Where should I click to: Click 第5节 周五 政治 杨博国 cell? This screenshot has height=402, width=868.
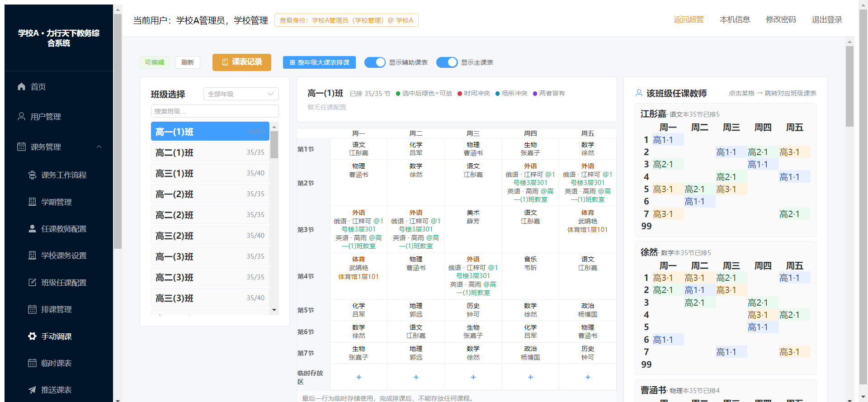coord(588,310)
